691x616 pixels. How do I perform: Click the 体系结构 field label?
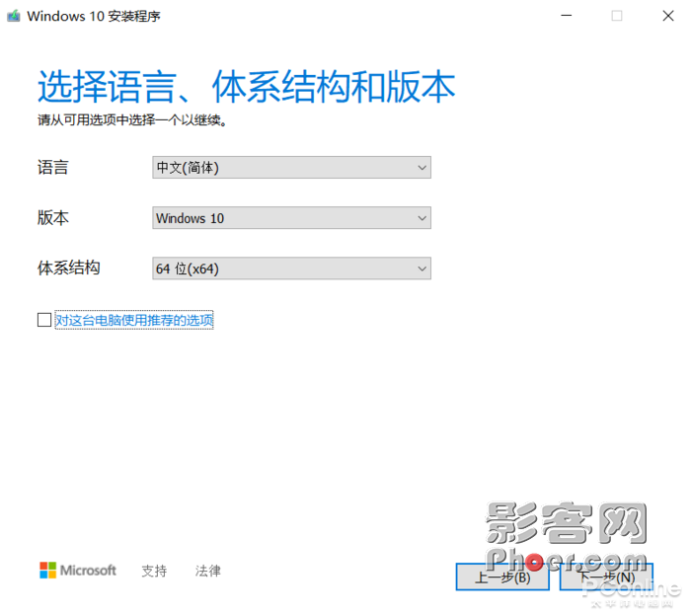coord(69,268)
